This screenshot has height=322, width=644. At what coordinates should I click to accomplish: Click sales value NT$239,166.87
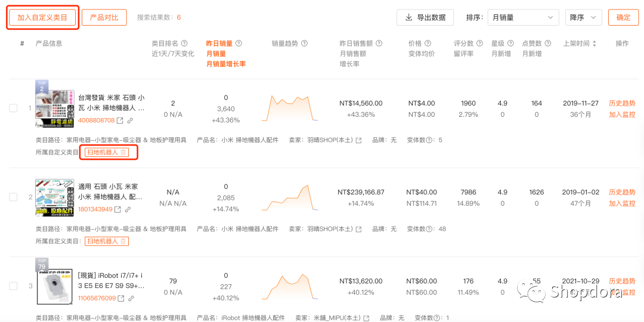pyautogui.click(x=361, y=192)
